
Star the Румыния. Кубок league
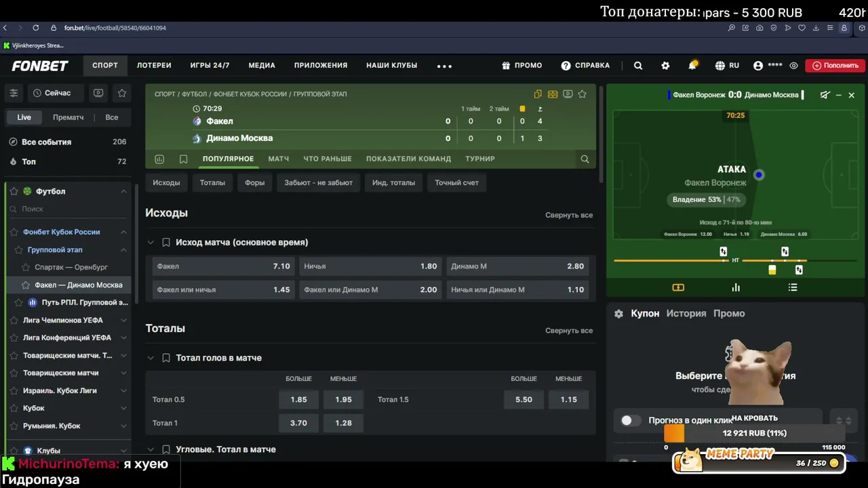14,426
